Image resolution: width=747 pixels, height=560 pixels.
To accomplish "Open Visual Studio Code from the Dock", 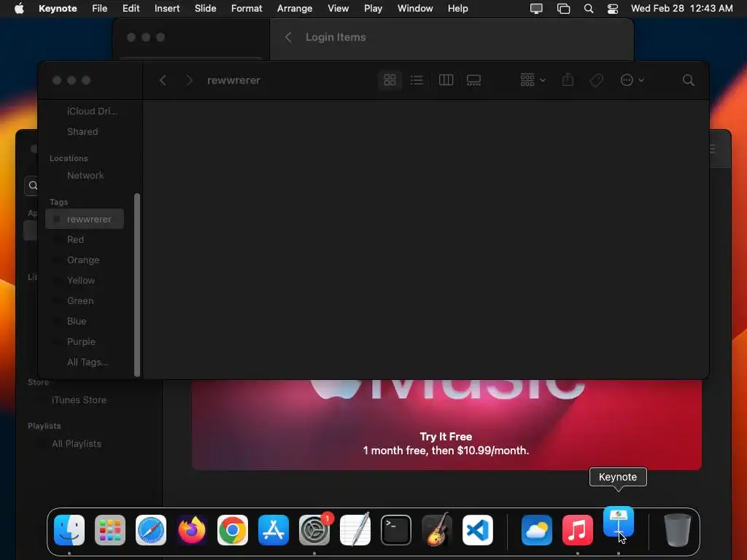I will 477,530.
